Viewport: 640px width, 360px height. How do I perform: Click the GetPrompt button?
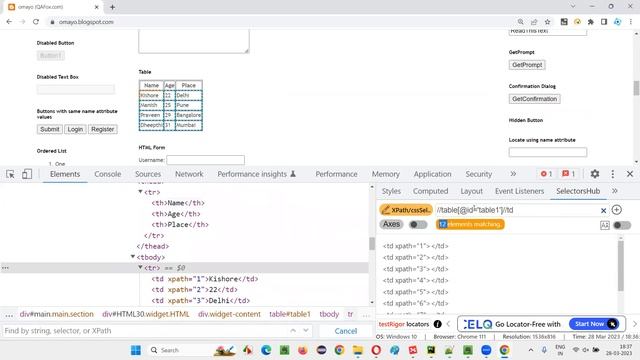click(x=527, y=65)
